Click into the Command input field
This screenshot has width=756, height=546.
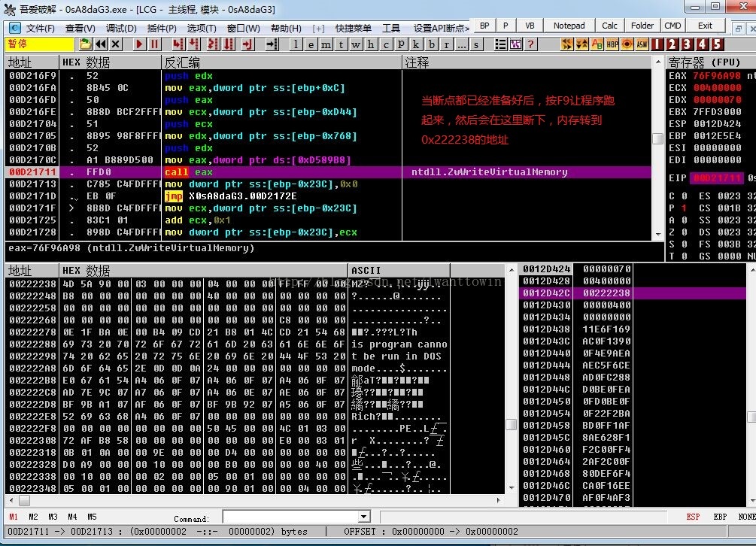point(290,517)
